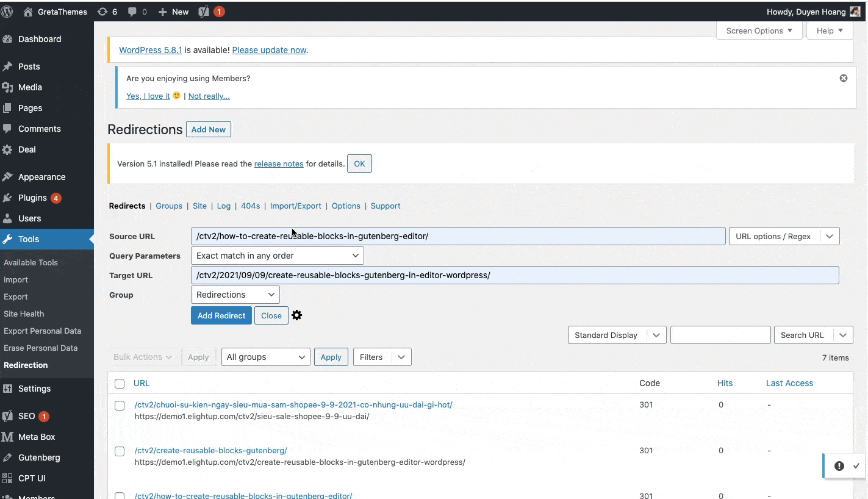The image size is (868, 499).
Task: Open the Standard Display dropdown
Action: [617, 335]
